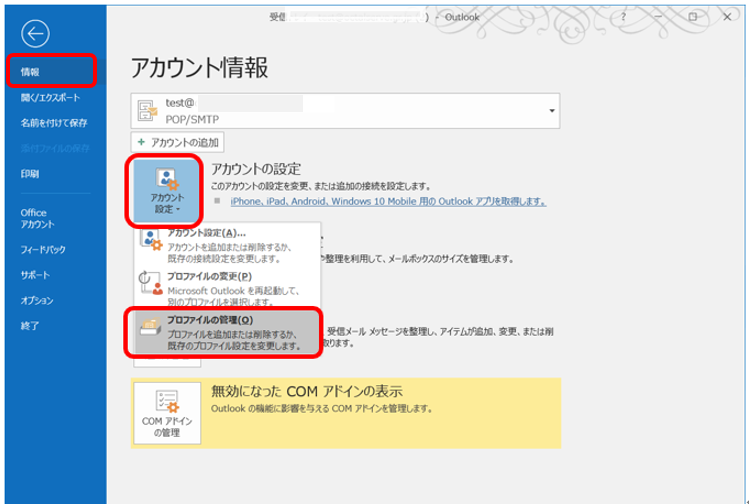
Task: Select 名前を付けて保存 in sidebar
Action: (x=54, y=123)
